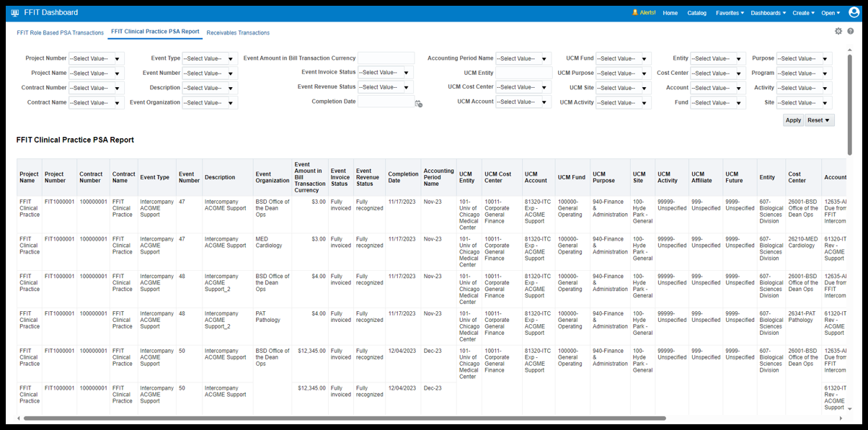Open the UCM Fund filter dropdown

tap(624, 58)
